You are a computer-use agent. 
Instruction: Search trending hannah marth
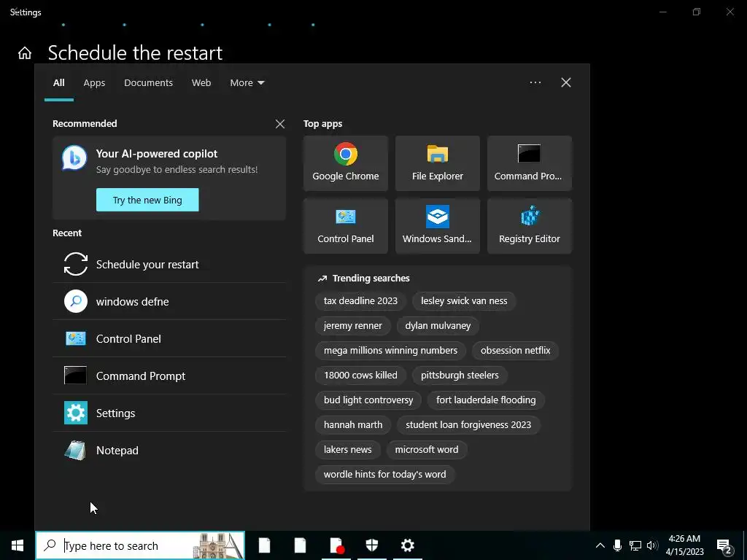[353, 425]
